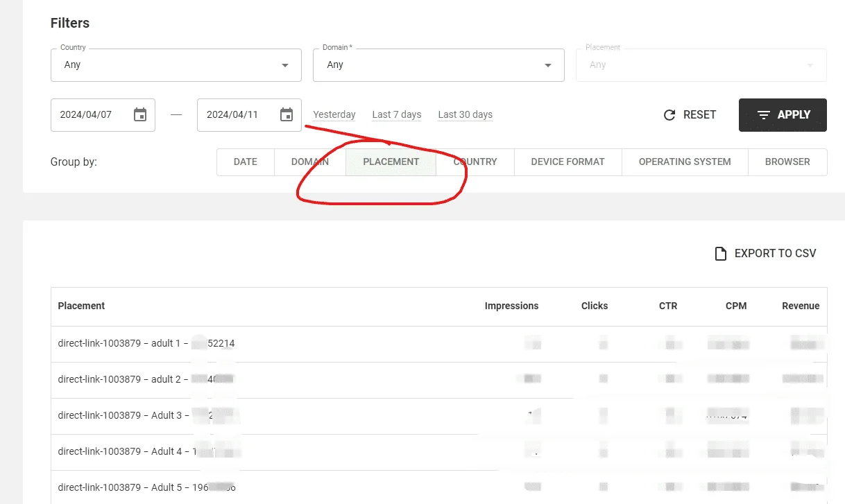Select the direct-link-1003879 Adult 5 row
845x504 pixels.
[x=438, y=487]
